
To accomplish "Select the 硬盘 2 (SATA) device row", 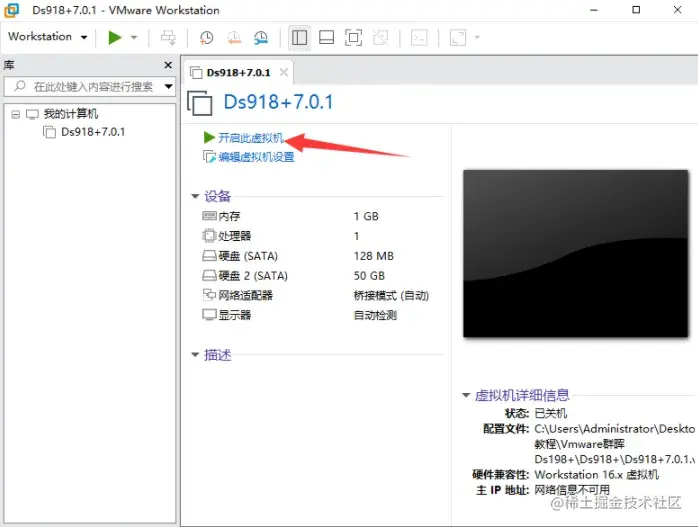I will point(245,276).
